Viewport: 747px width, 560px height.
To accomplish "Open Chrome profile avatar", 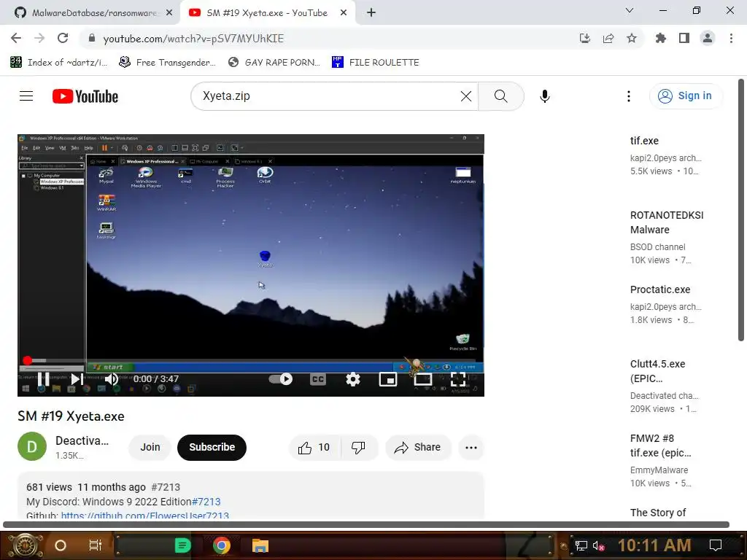I will pyautogui.click(x=707, y=38).
